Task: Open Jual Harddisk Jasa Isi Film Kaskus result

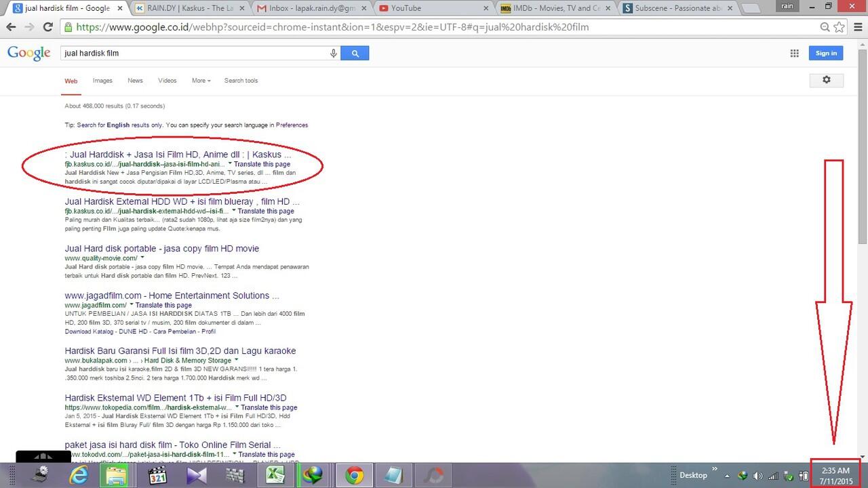Action: [178, 155]
